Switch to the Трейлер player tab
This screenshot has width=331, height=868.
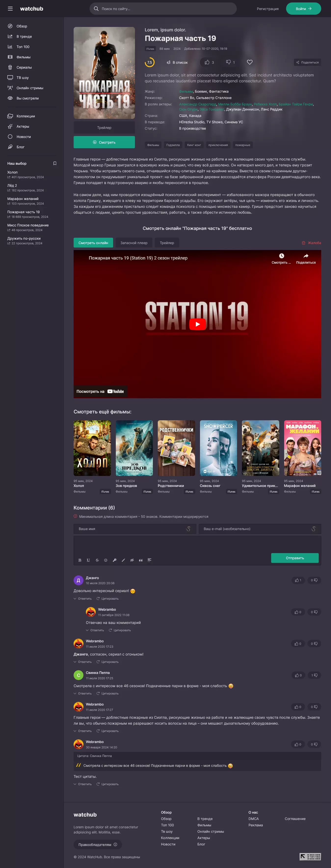pyautogui.click(x=167, y=243)
